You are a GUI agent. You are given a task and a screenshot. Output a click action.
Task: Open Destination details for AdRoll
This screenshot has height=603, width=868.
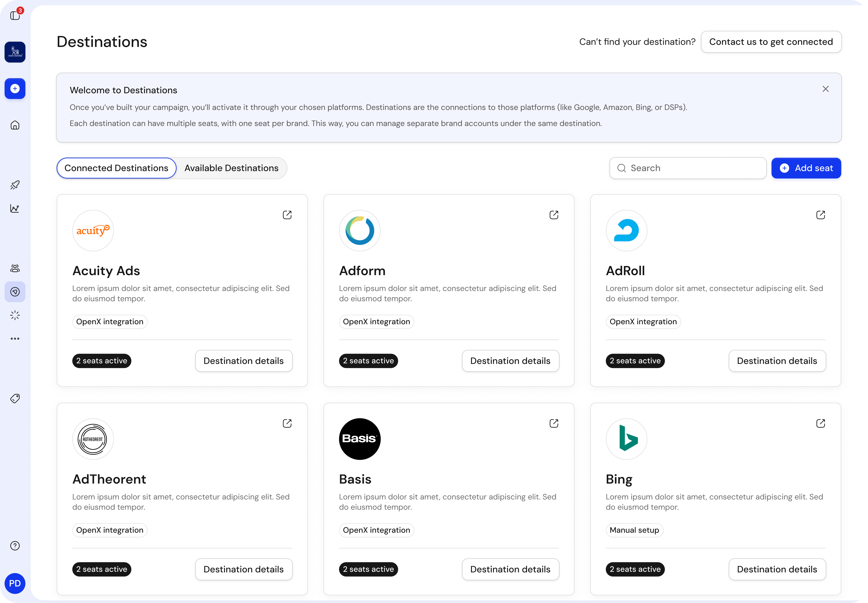(777, 361)
